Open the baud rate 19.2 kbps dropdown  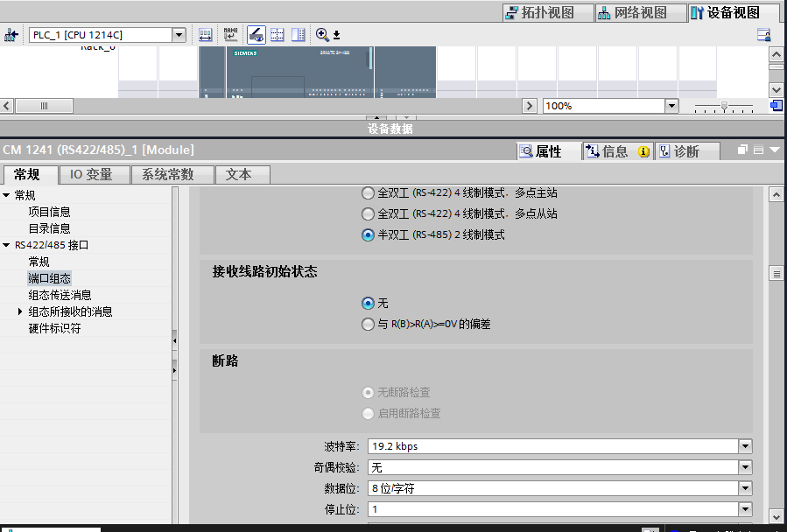coord(745,446)
